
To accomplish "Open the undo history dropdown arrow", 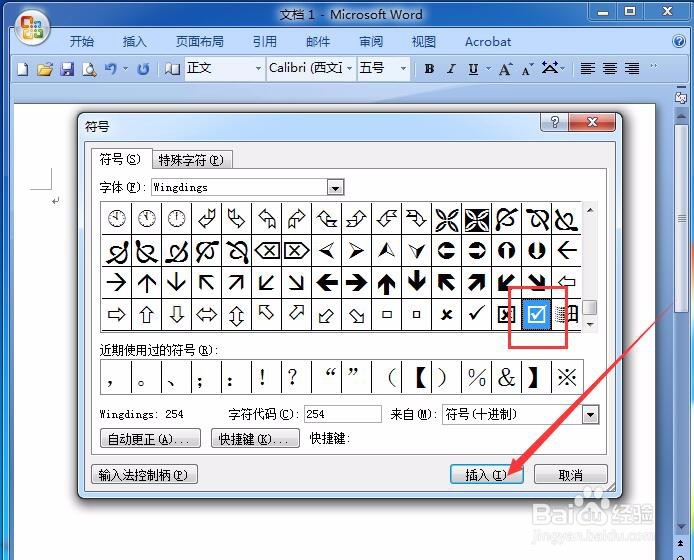I will [125, 69].
